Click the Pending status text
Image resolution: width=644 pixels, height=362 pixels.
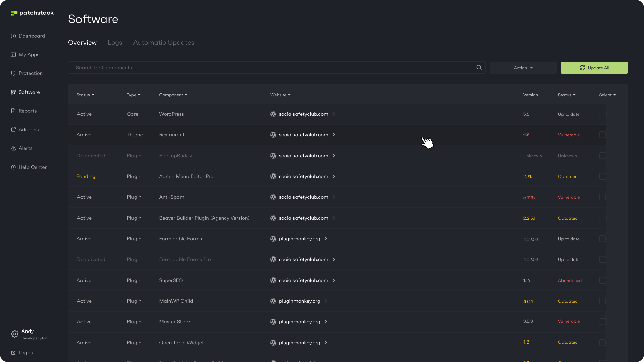click(86, 176)
